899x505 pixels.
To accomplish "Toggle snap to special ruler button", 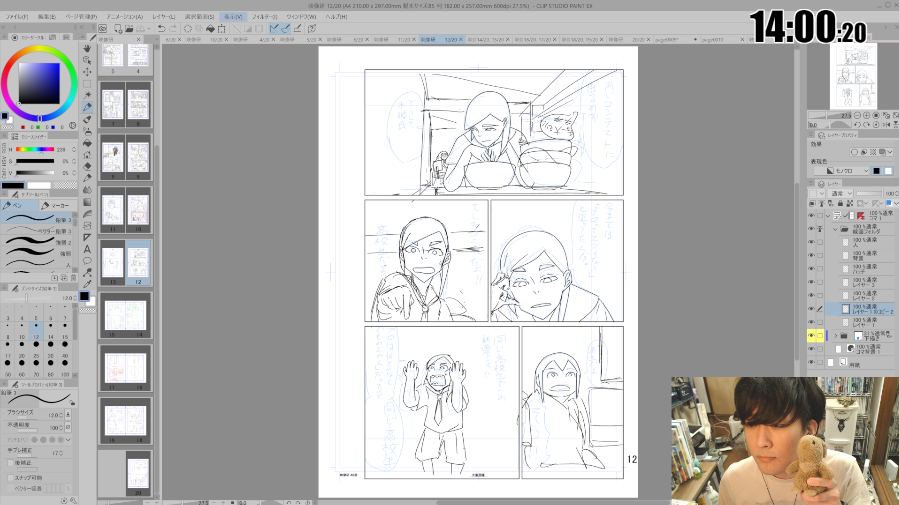I will click(286, 28).
